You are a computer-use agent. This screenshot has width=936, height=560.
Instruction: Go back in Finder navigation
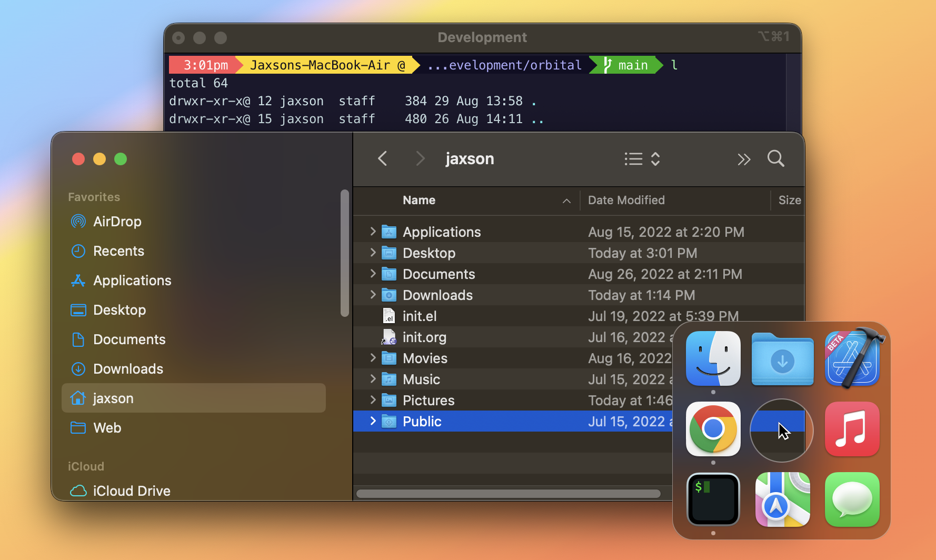(383, 158)
